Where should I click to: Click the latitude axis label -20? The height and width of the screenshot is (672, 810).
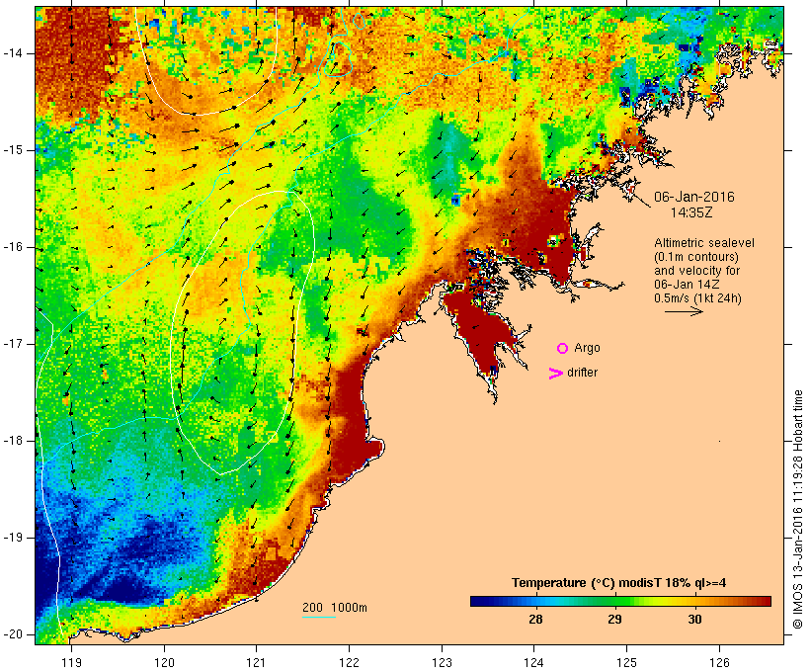pos(13,634)
